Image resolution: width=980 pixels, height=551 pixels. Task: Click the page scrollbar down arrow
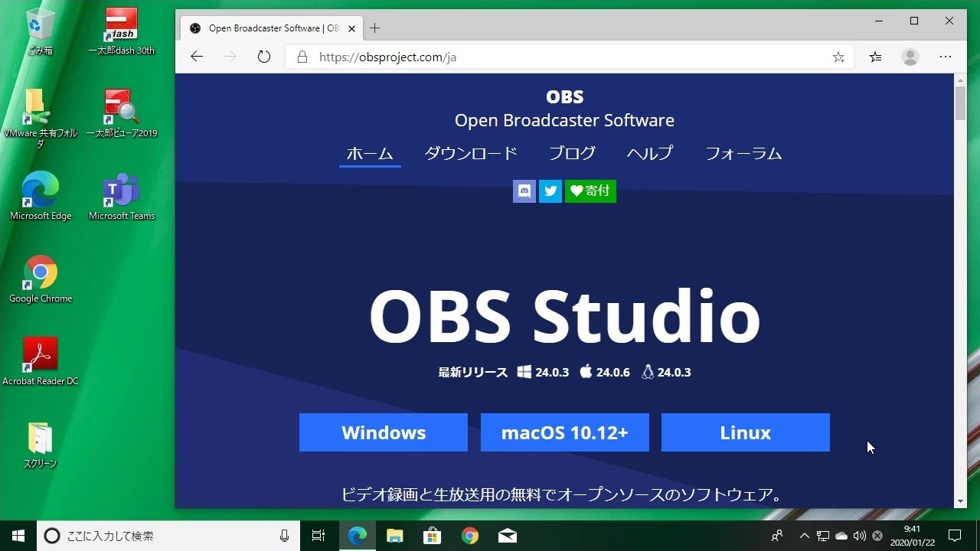(960, 502)
